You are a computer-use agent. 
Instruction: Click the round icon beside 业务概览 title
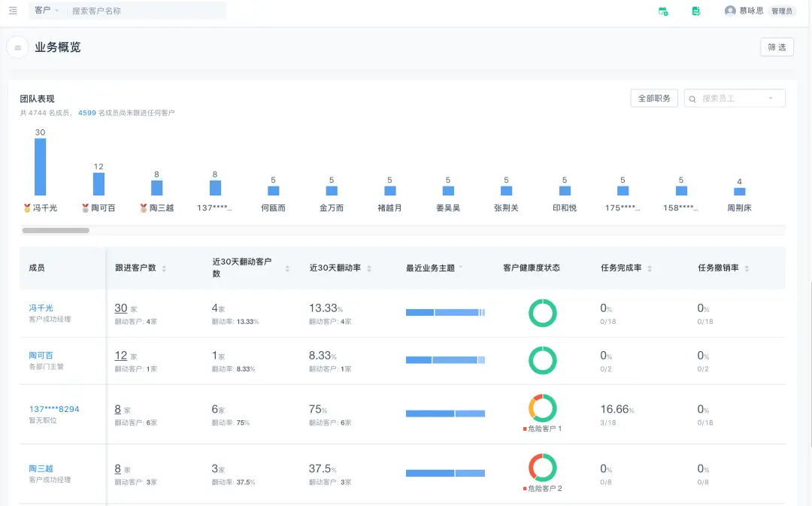point(17,47)
